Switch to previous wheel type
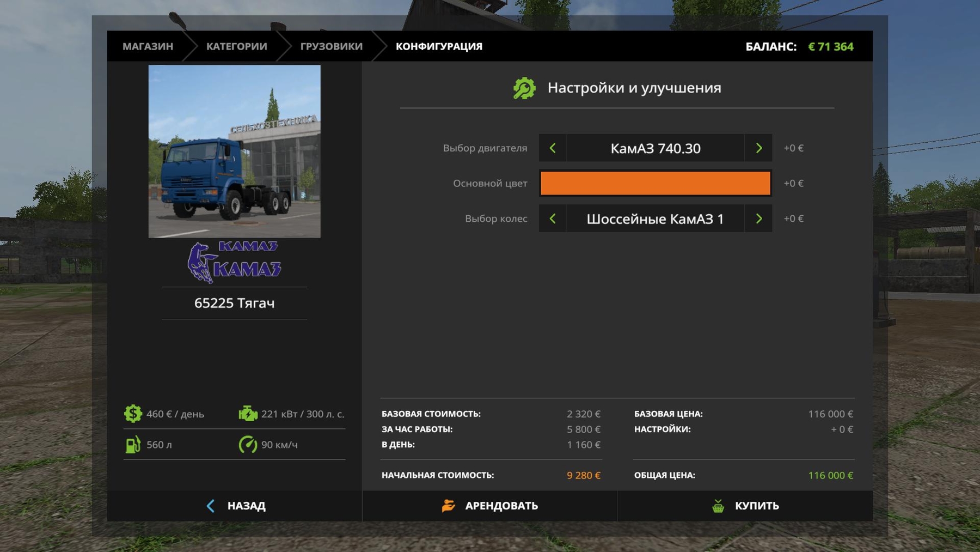The image size is (980, 552). pyautogui.click(x=553, y=219)
